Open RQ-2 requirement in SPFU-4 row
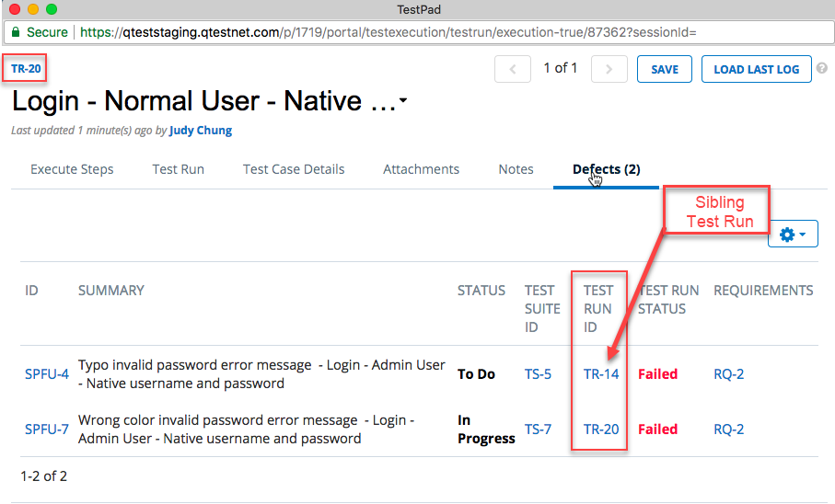 (728, 374)
